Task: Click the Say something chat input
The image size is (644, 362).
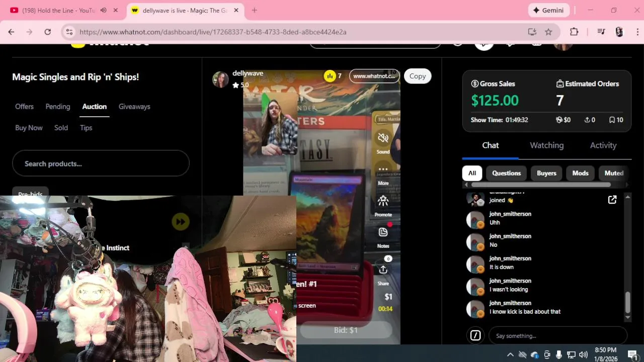Action: click(558, 335)
